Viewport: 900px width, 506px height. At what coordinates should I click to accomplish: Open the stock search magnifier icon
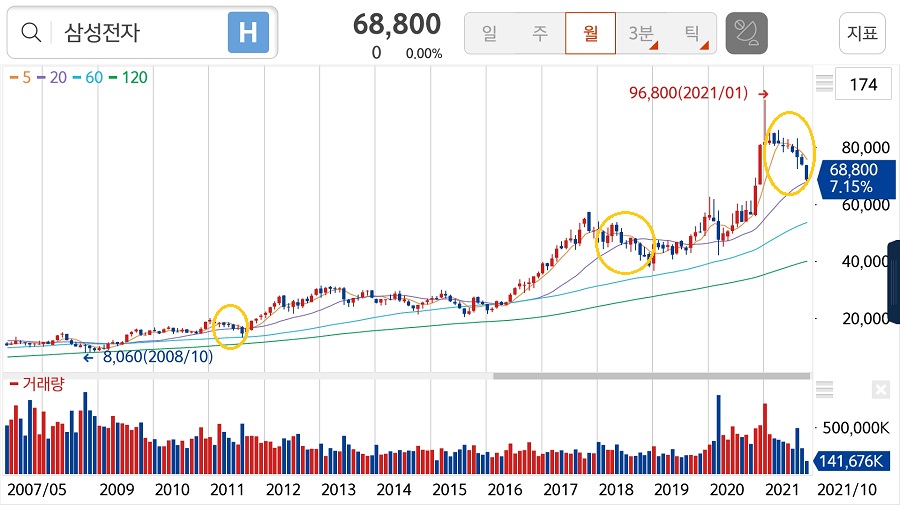coord(31,33)
